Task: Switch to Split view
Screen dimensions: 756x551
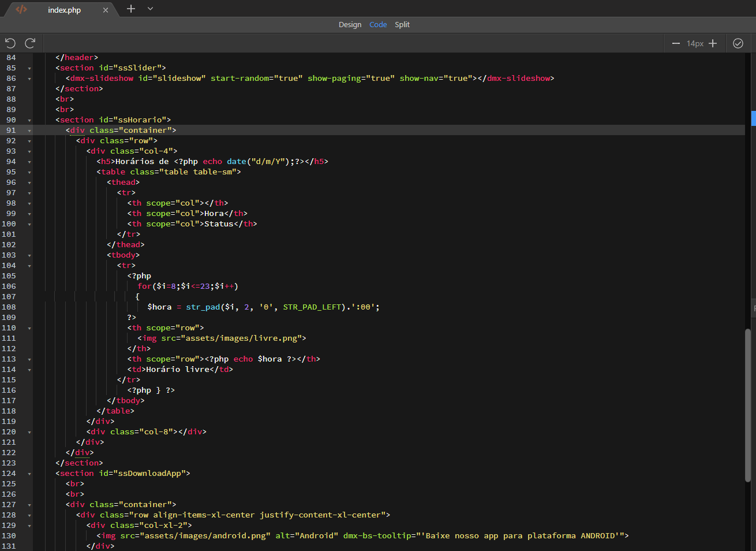Action: (x=402, y=24)
